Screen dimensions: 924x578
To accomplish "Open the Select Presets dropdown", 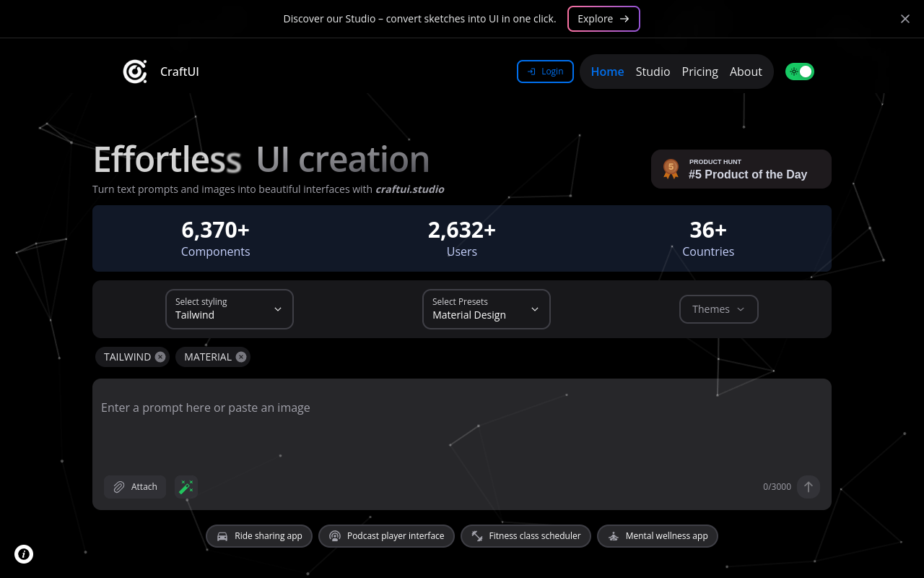I will click(x=486, y=309).
